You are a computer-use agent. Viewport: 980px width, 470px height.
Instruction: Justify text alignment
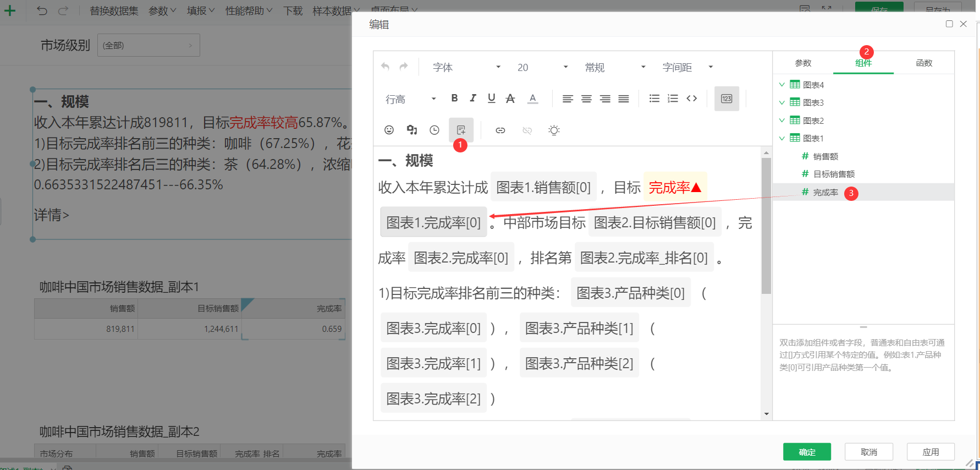(624, 99)
